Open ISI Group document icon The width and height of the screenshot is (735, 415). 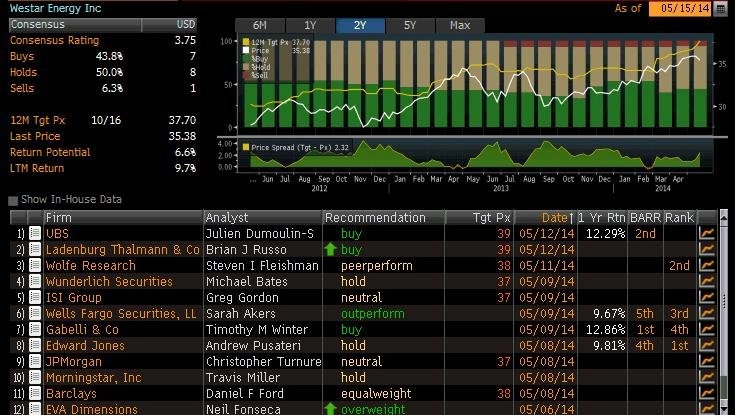(35, 297)
